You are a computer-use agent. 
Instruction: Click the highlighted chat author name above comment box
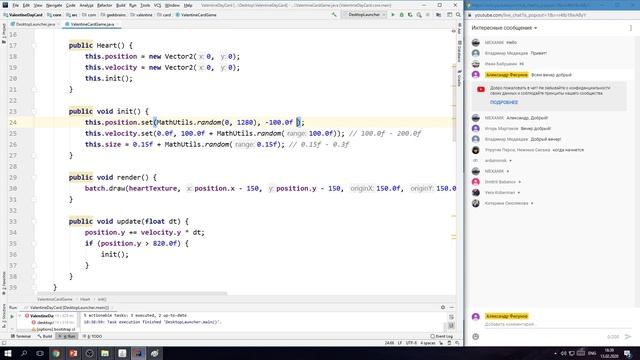click(x=507, y=316)
